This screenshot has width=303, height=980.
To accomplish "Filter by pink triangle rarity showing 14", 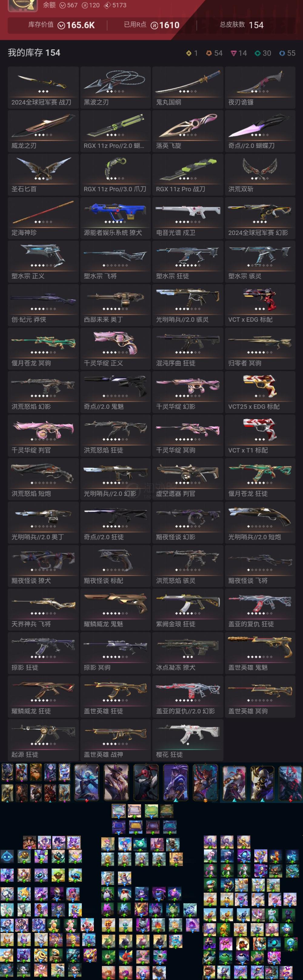I will 239,53.
